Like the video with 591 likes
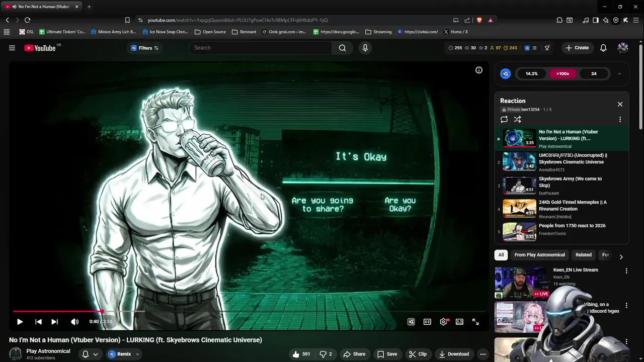 pyautogui.click(x=301, y=354)
